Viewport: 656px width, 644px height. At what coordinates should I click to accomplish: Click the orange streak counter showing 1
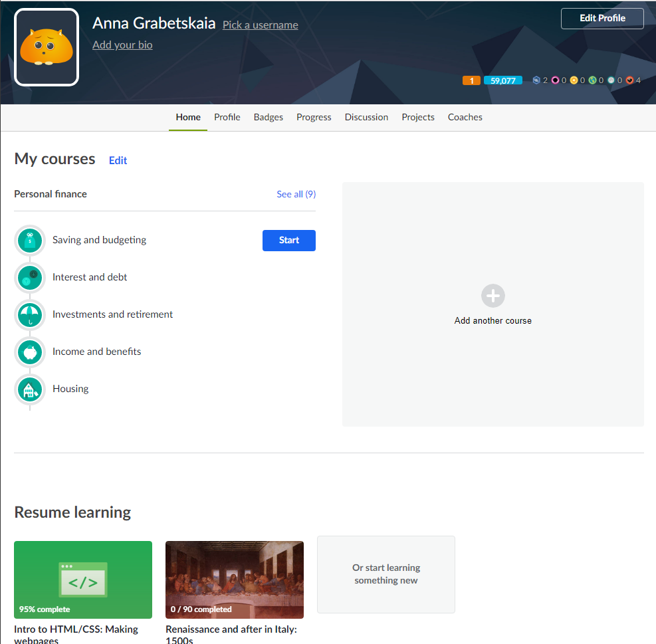tap(471, 80)
